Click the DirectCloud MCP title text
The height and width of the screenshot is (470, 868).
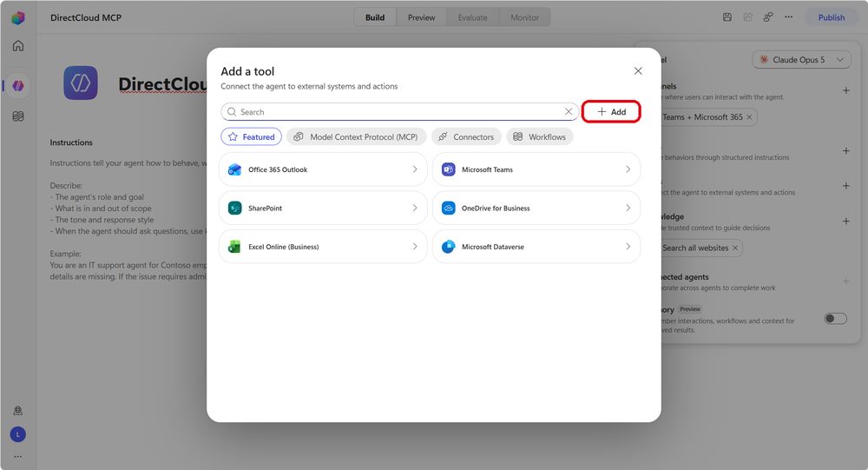coord(86,17)
